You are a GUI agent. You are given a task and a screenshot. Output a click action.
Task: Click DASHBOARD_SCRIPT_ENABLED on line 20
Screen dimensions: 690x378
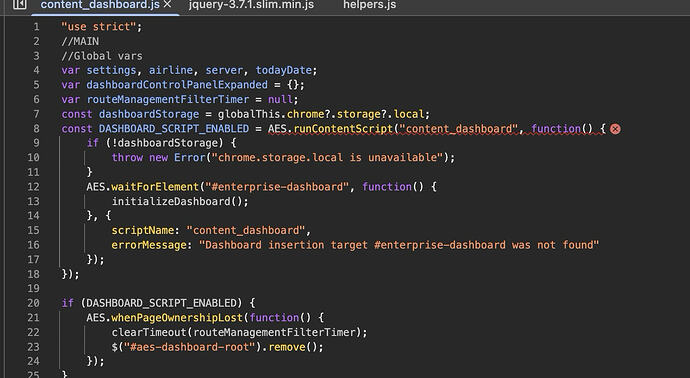pyautogui.click(x=161, y=303)
